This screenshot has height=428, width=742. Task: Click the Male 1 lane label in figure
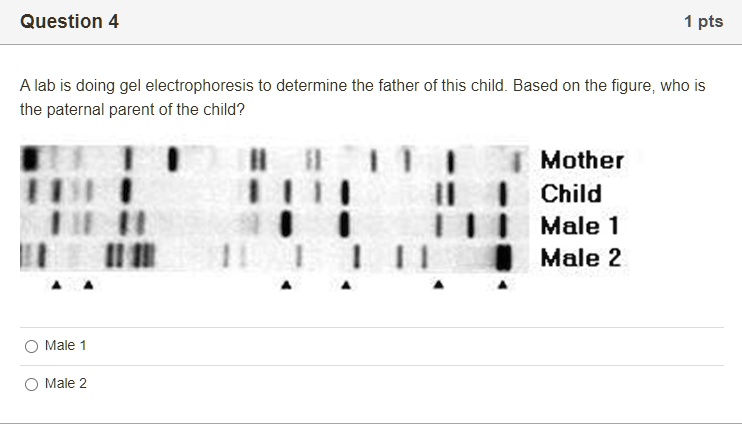[580, 226]
